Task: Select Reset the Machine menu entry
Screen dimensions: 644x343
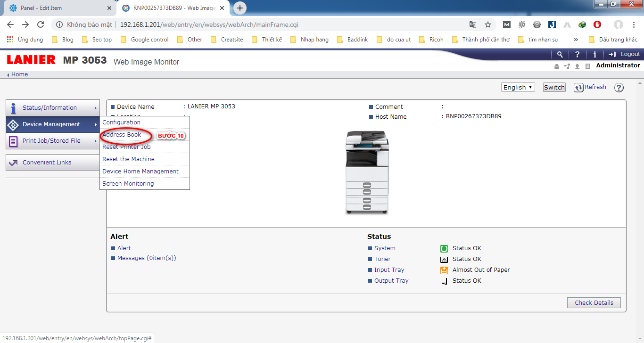Action: [x=145, y=159]
